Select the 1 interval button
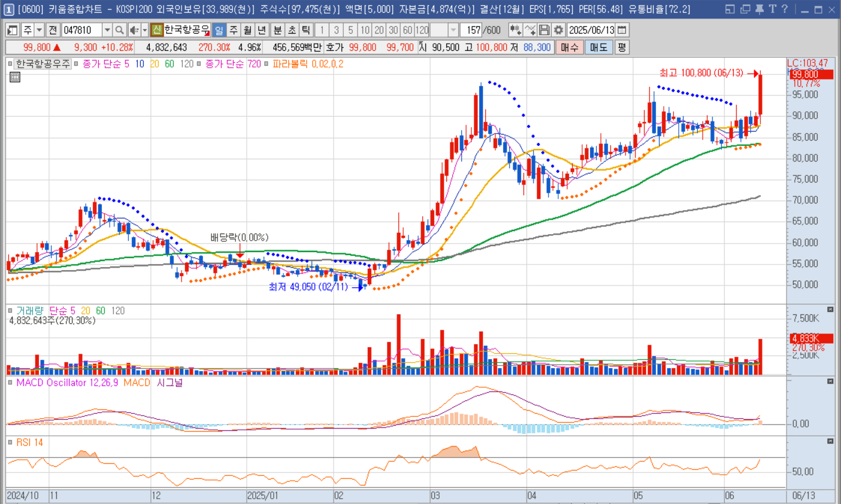Screen dimensions: 841x504 [322, 30]
